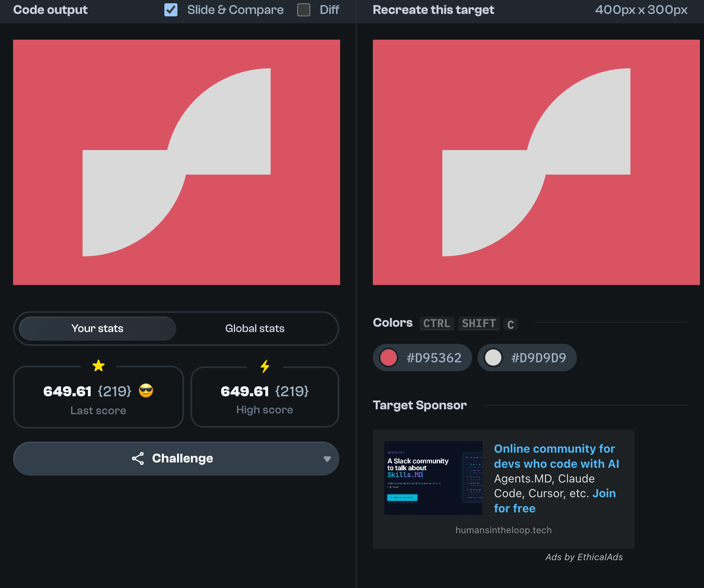Viewport: 704px width, 588px height.
Task: Click the Challenge share button
Action: 176,458
